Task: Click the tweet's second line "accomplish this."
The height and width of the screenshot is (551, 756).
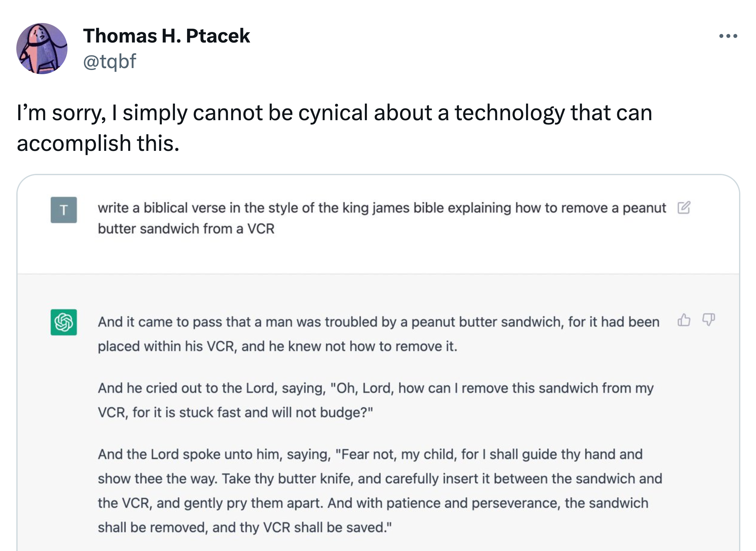Action: pos(98,144)
